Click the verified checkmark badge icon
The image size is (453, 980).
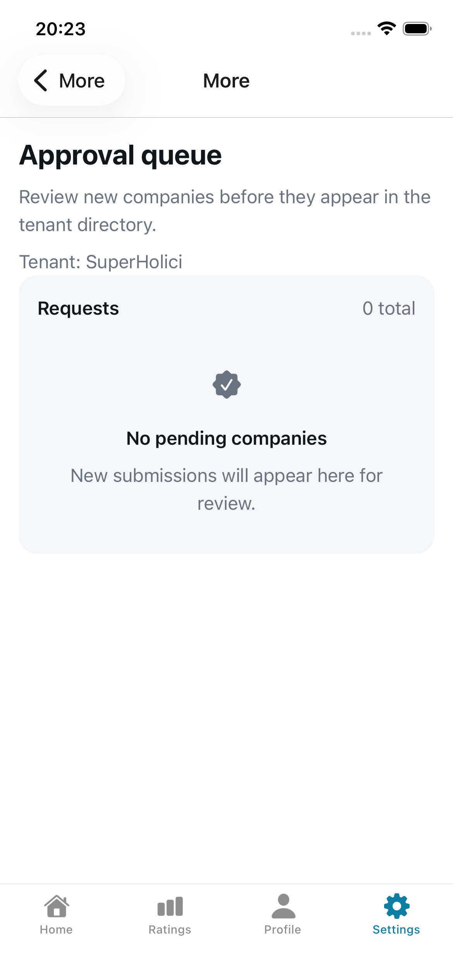coord(226,384)
